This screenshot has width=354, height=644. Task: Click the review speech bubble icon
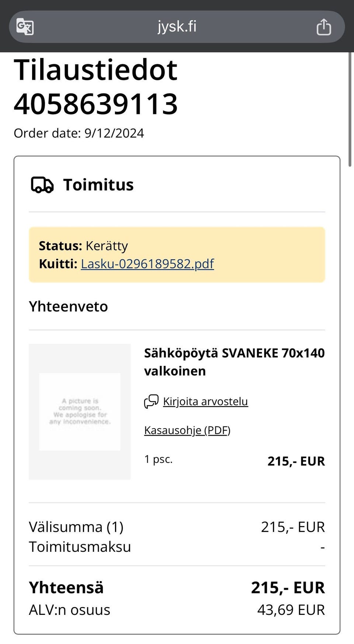coord(151,401)
